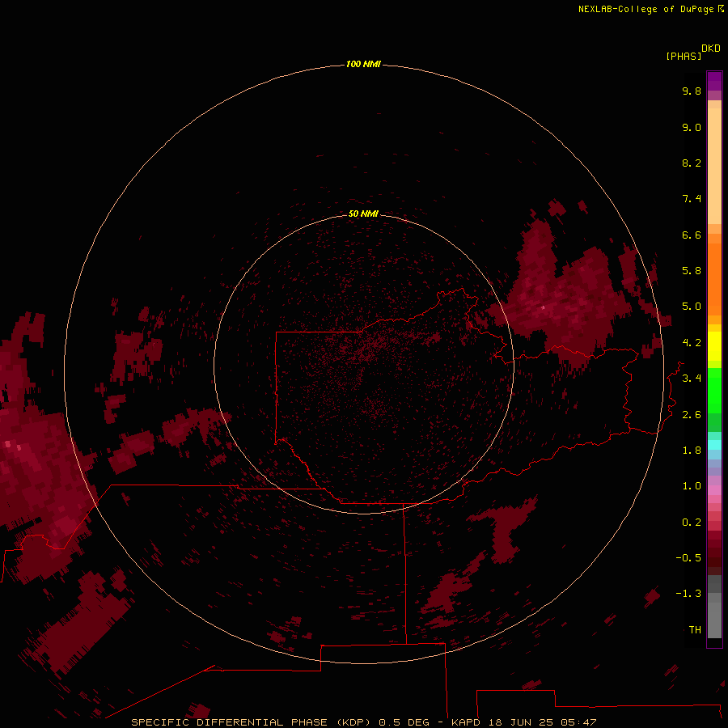The image size is (728, 728).
Task: Click the 1.8 scale label
Action: click(x=692, y=451)
